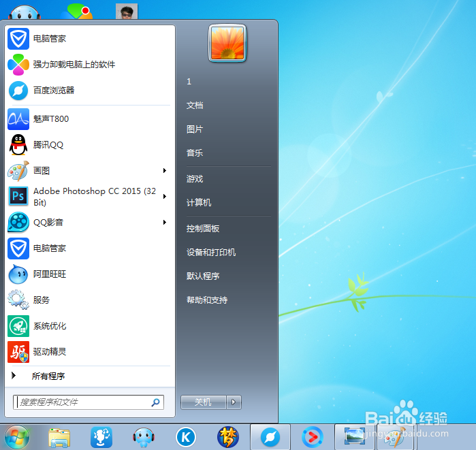476x450 pixels.
Task: Click the Windows Start orb
Action: pos(17,437)
